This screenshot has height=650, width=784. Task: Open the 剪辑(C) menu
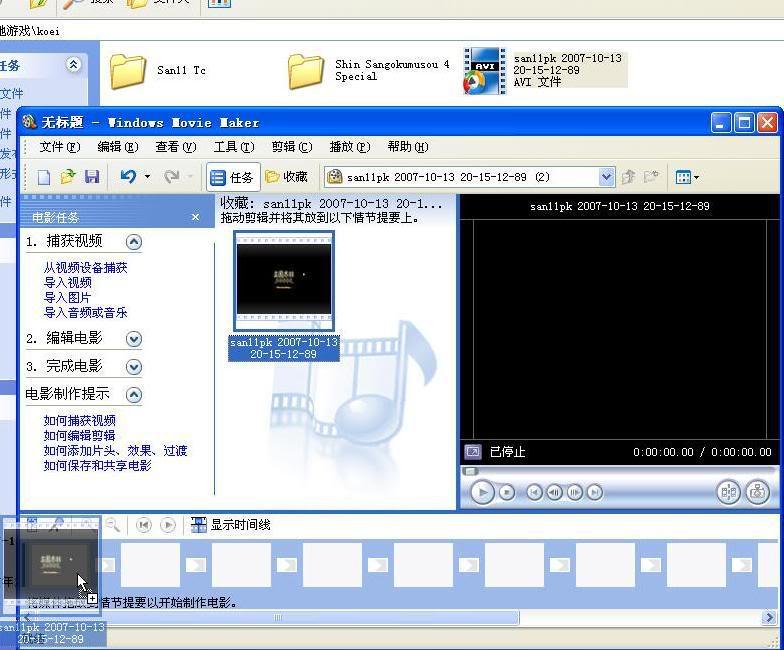[x=291, y=147]
